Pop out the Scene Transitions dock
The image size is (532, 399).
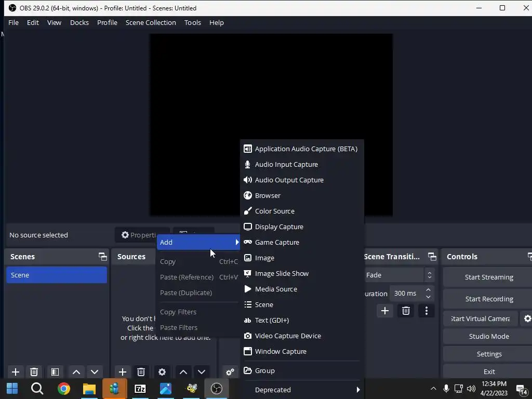[x=432, y=257]
